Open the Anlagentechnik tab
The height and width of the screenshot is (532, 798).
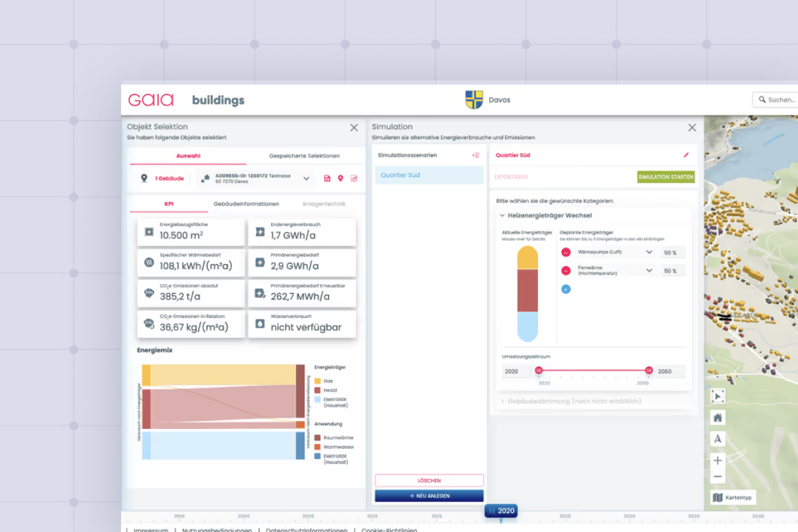(323, 203)
